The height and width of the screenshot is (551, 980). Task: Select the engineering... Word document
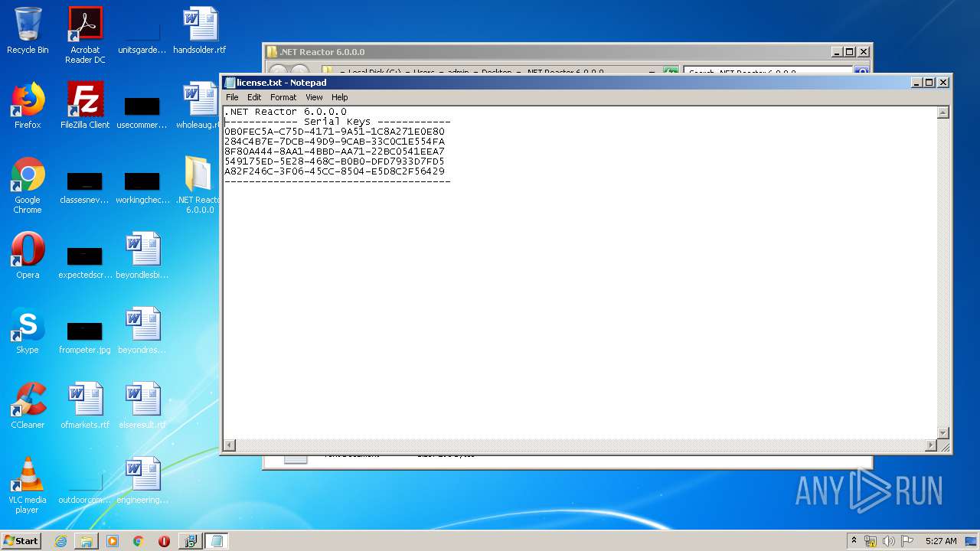pos(142,481)
